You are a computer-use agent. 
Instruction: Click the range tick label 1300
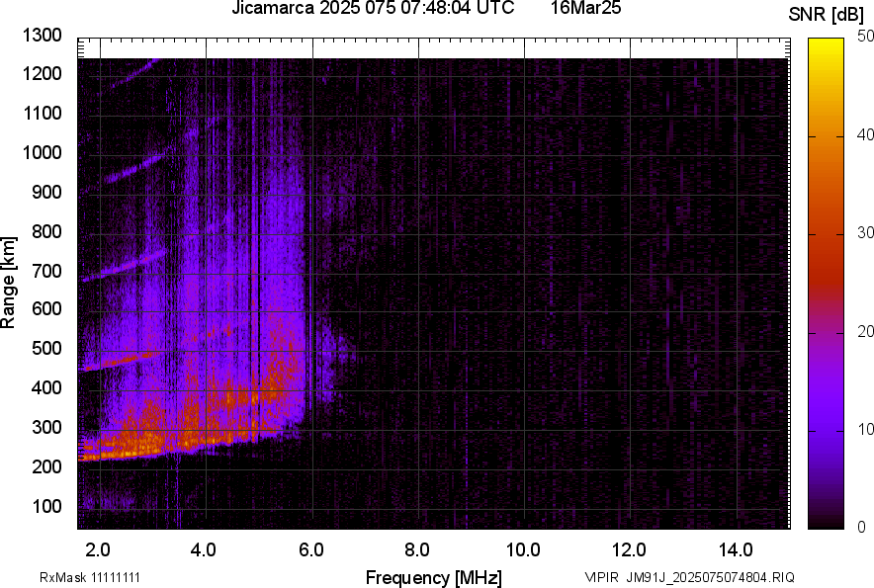coord(42,36)
